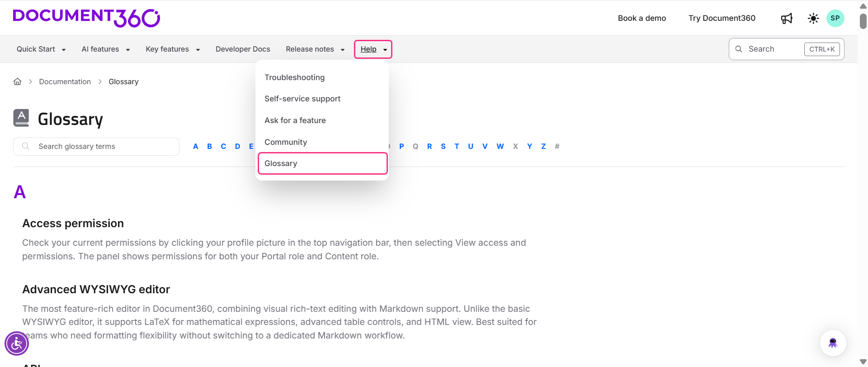Jump to glossary letter T
Screen dimensions: 868x367
457,146
